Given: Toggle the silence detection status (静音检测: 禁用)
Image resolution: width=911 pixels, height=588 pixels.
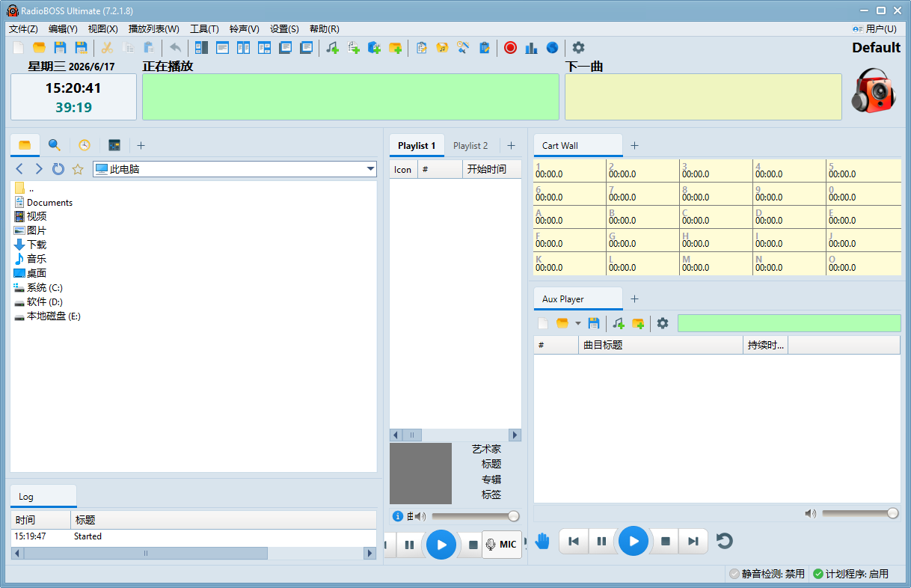Looking at the screenshot, I should (767, 574).
